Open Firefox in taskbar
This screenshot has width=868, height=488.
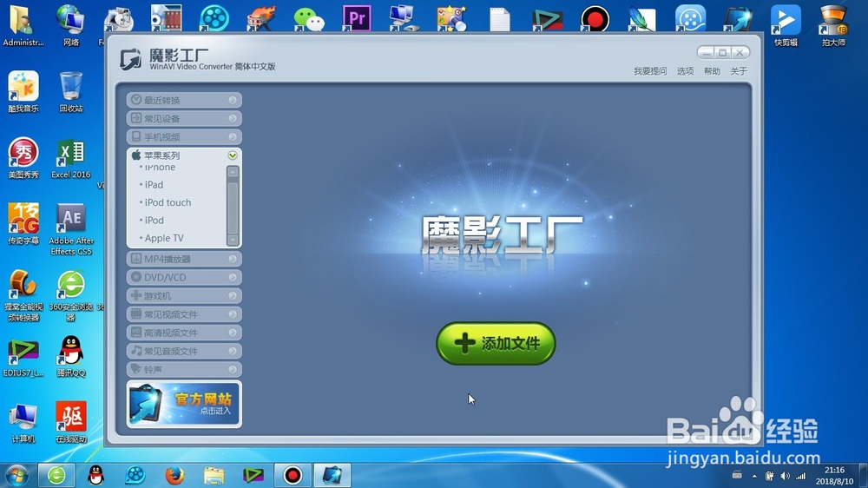point(174,475)
